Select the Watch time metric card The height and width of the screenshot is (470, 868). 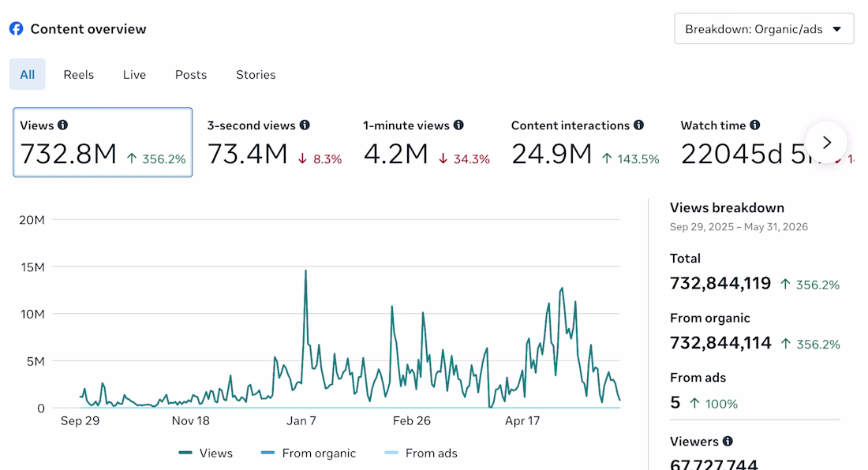coord(742,143)
